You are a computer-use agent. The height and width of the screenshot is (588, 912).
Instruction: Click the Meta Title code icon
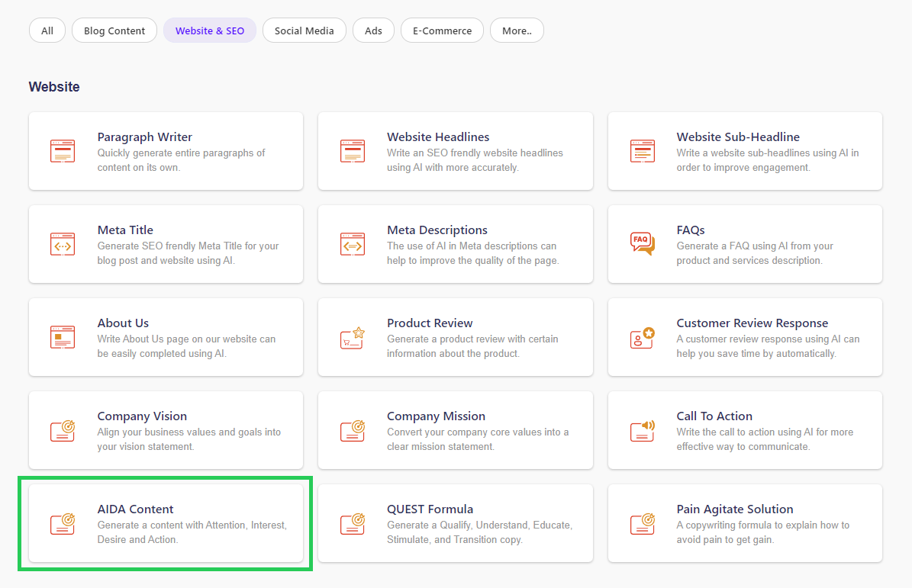(x=63, y=244)
